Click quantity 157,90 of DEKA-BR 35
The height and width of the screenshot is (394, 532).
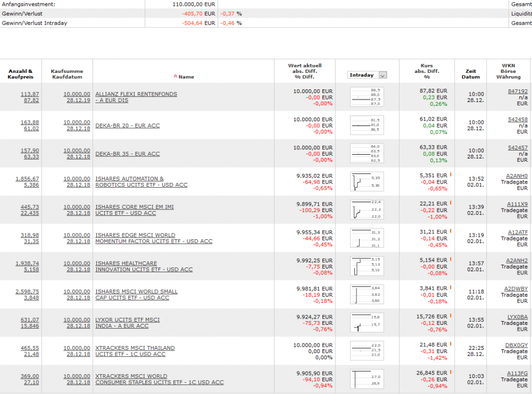pyautogui.click(x=30, y=150)
